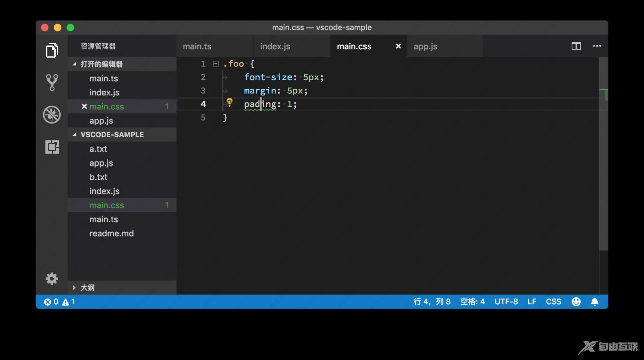Open the Explorer view in activity bar
Image resolution: width=644 pixels, height=360 pixels.
[52, 50]
